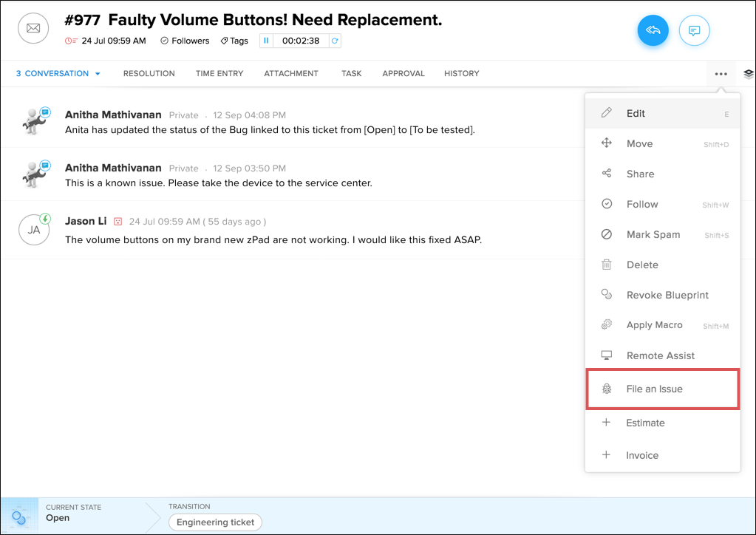Click the sad face sentiment icon

[118, 222]
